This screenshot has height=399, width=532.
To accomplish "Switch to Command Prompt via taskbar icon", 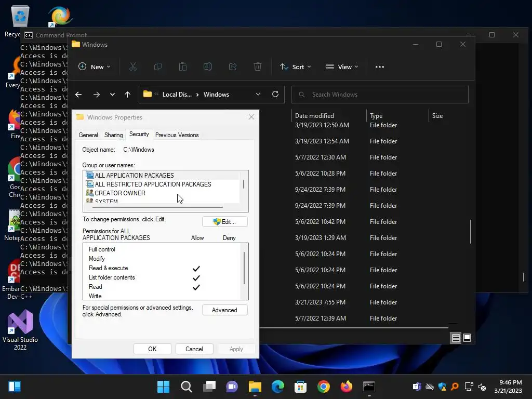I will click(x=369, y=387).
